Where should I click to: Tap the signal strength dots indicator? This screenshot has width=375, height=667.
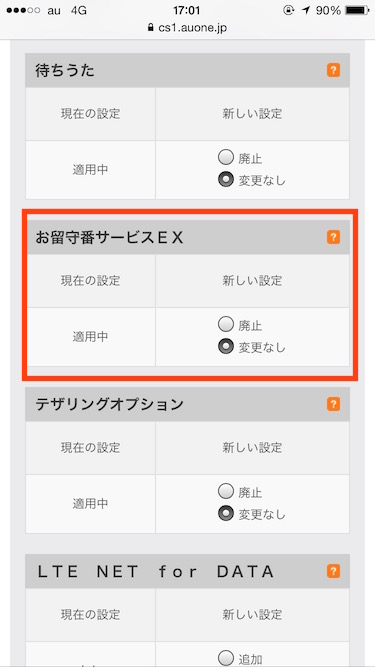click(21, 11)
